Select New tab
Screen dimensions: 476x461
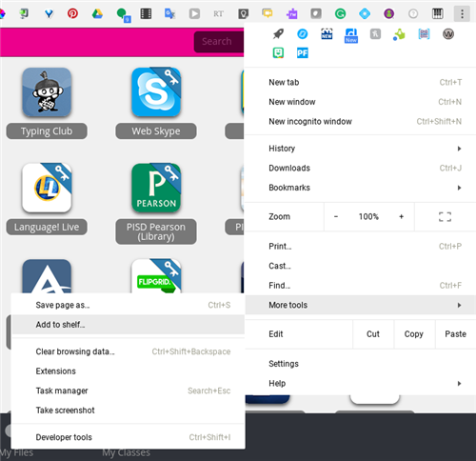pyautogui.click(x=361, y=83)
